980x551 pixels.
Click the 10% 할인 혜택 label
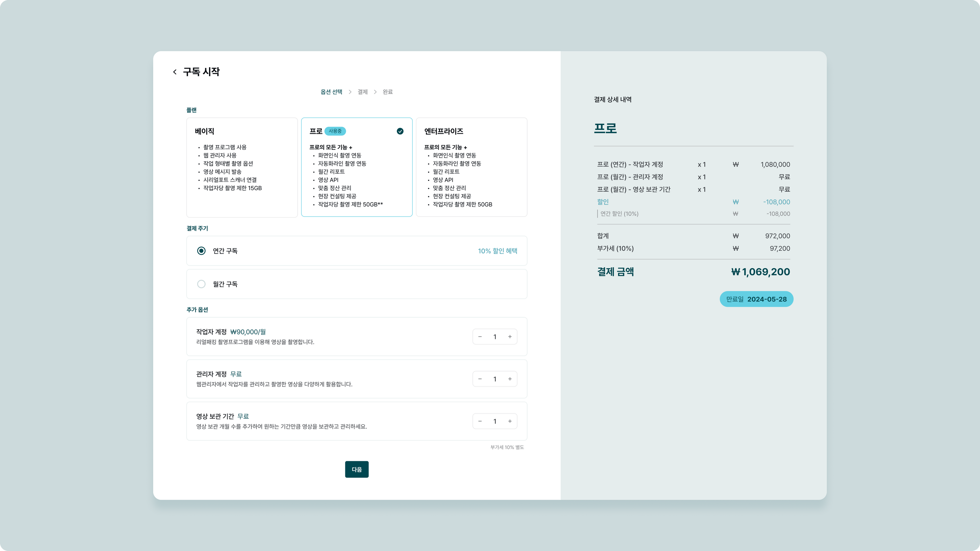[x=497, y=251]
